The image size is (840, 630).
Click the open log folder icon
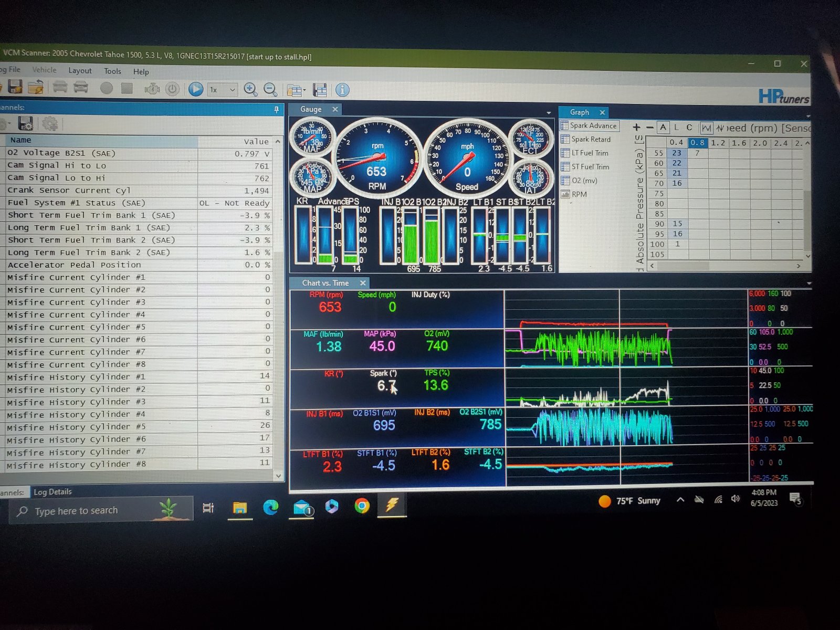[x=36, y=87]
